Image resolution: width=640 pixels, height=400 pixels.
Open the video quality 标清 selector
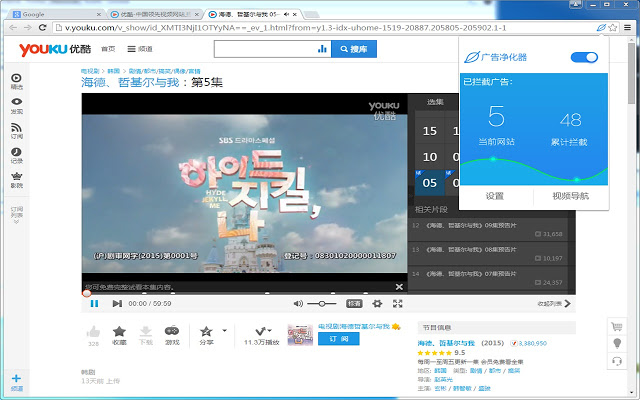pyautogui.click(x=354, y=303)
